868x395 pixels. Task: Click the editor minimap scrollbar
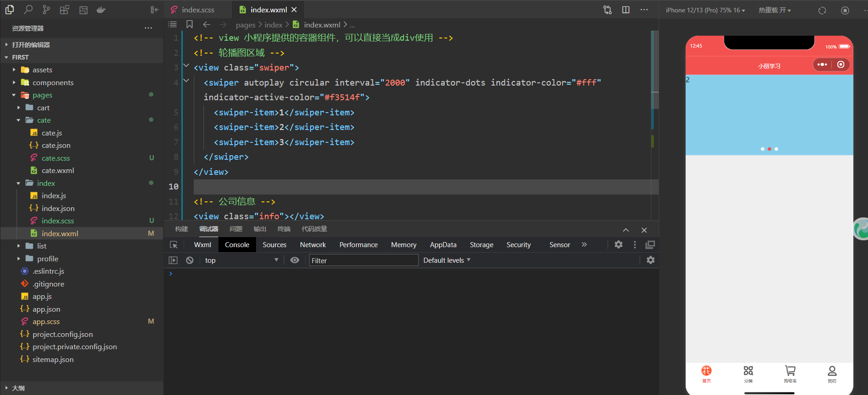point(655,70)
